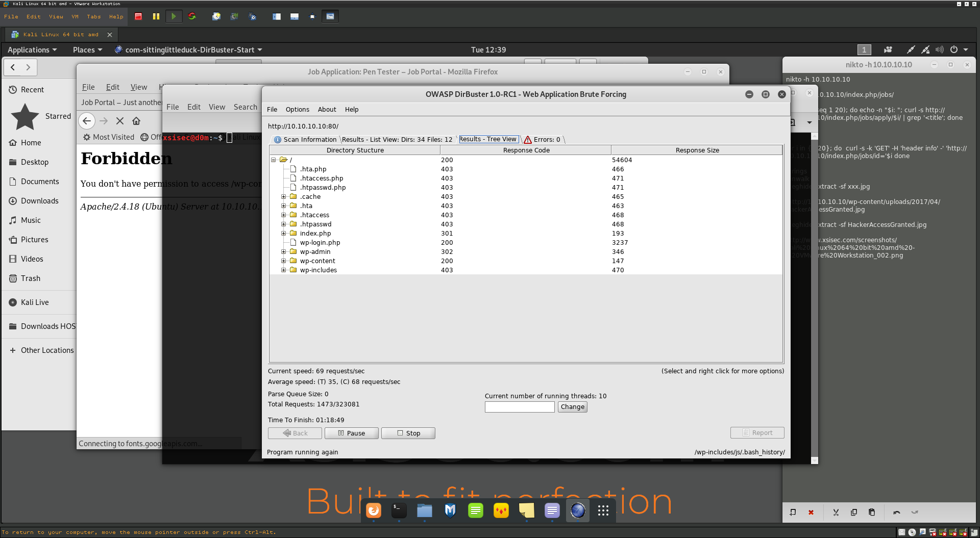Open the Applications menu dropdown
980x538 pixels.
(32, 49)
